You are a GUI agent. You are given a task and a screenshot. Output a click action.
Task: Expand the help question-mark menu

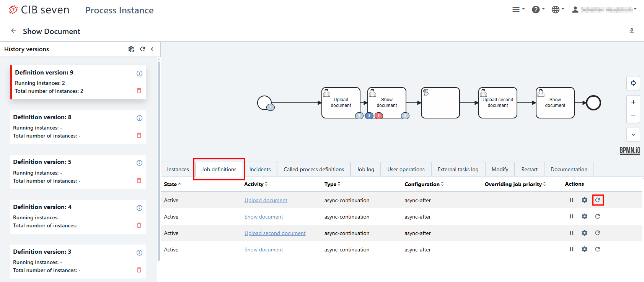tap(538, 10)
